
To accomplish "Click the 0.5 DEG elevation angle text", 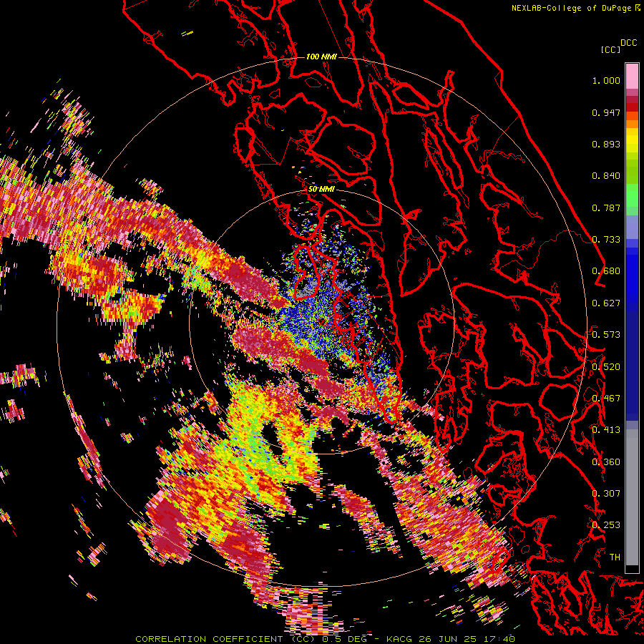I will point(344,639).
